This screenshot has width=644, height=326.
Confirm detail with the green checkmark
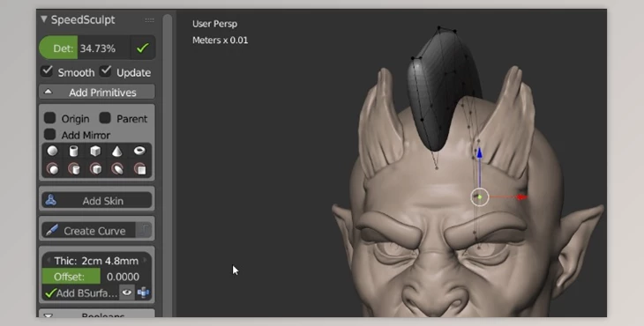pyautogui.click(x=143, y=48)
